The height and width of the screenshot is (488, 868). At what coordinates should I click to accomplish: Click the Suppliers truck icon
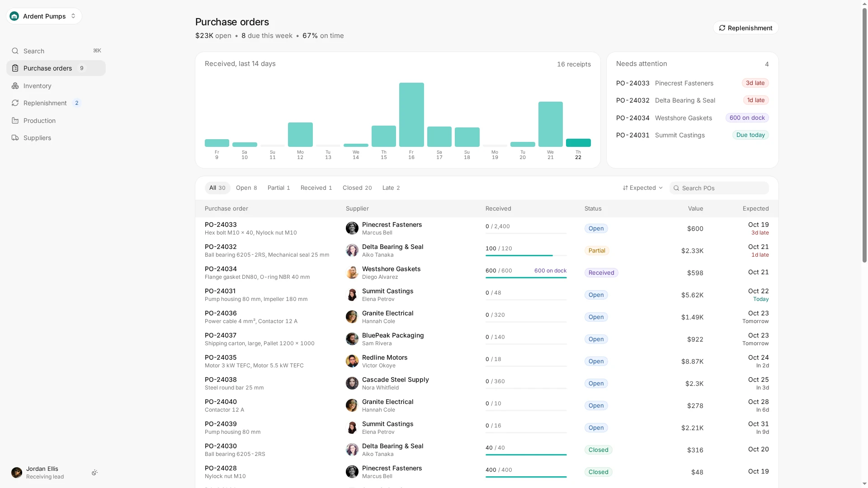pos(15,138)
